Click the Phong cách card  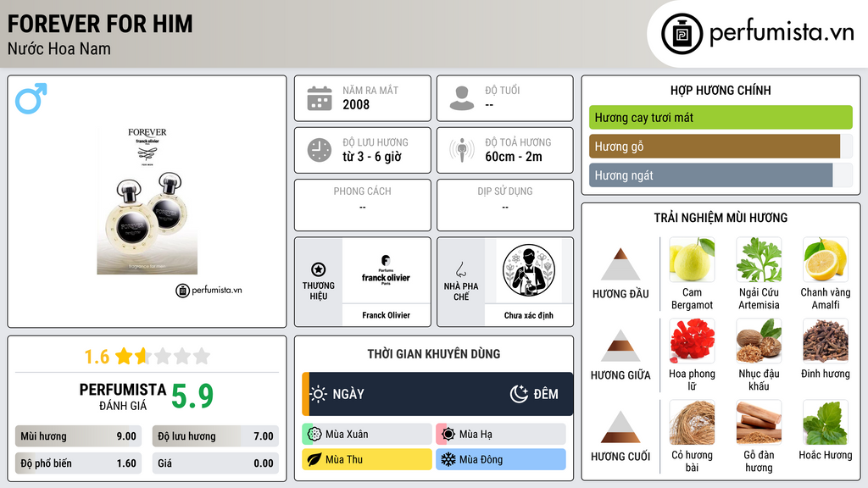pyautogui.click(x=363, y=205)
